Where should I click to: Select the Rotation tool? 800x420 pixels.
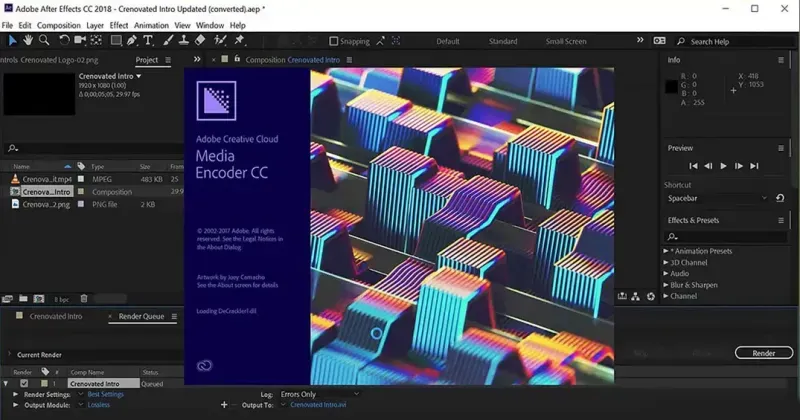(64, 40)
